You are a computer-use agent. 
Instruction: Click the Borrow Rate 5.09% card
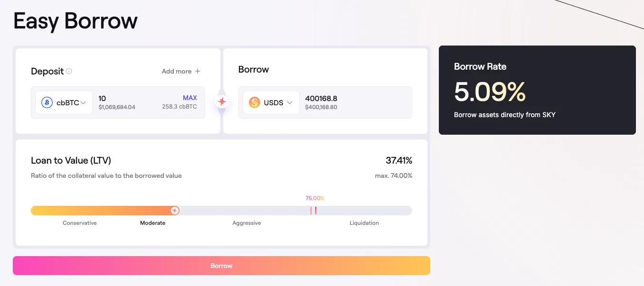click(x=537, y=90)
